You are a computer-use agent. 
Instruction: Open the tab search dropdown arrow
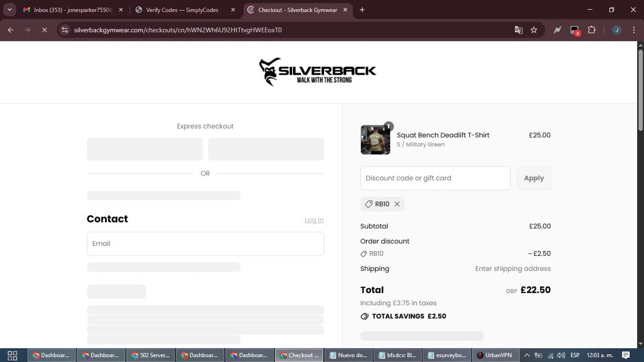click(x=9, y=9)
